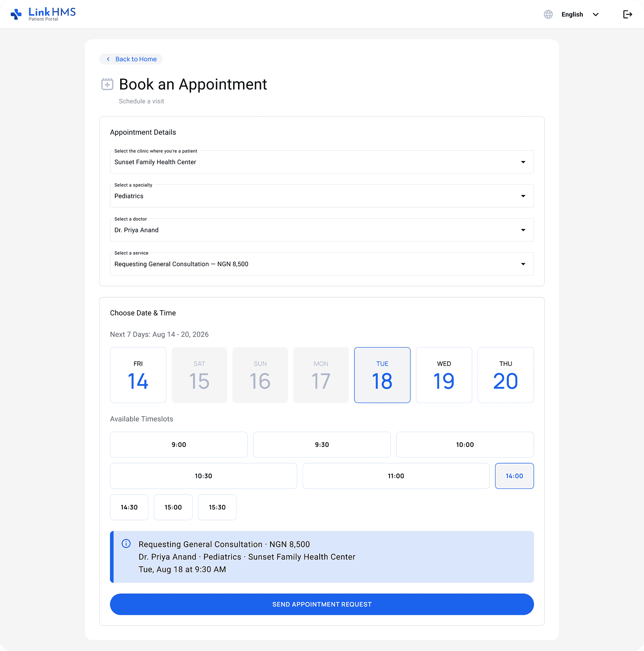The width and height of the screenshot is (644, 651).
Task: Pick Thursday 20 date card
Action: coord(506,375)
